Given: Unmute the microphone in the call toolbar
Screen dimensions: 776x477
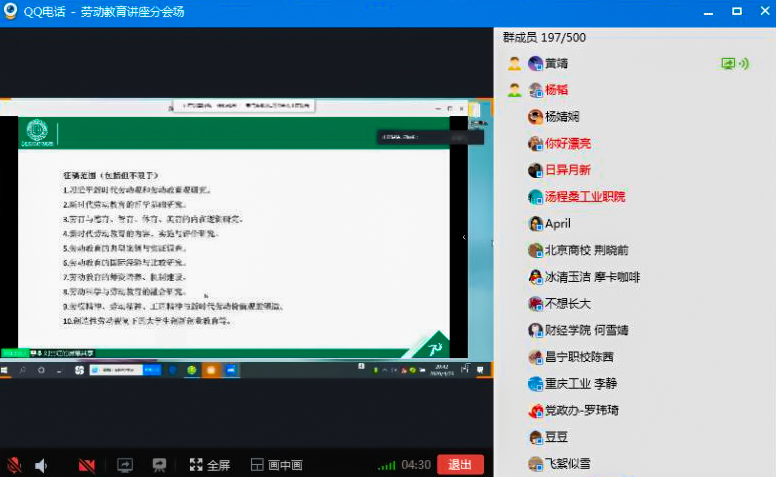Looking at the screenshot, I should pyautogui.click(x=14, y=465).
